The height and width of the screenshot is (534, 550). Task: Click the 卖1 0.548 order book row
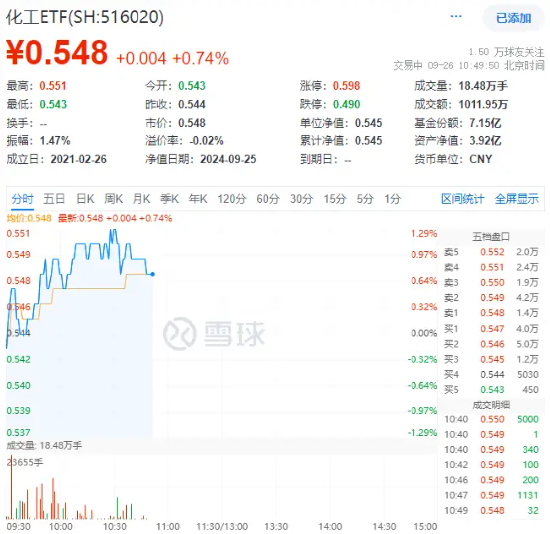coord(491,313)
